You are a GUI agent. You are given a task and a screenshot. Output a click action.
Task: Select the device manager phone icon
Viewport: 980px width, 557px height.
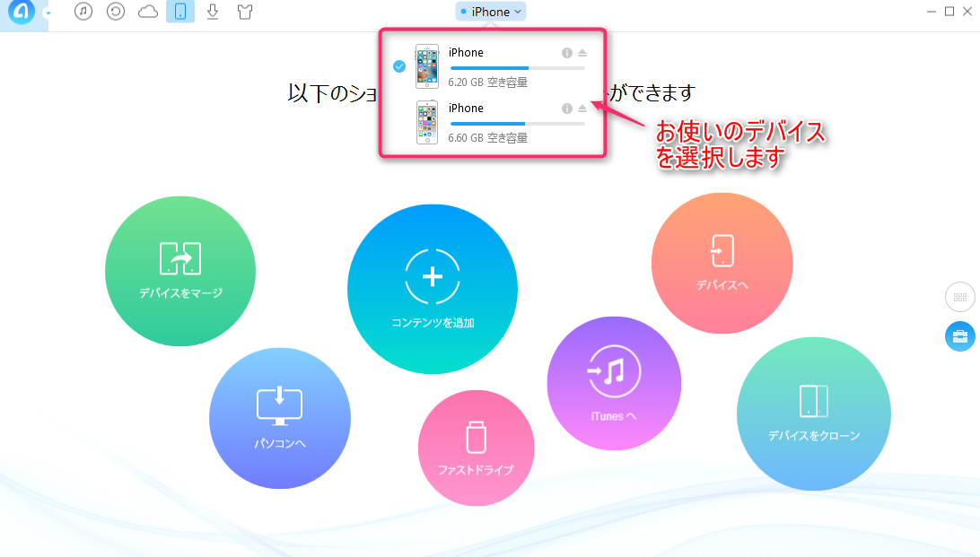click(x=180, y=12)
